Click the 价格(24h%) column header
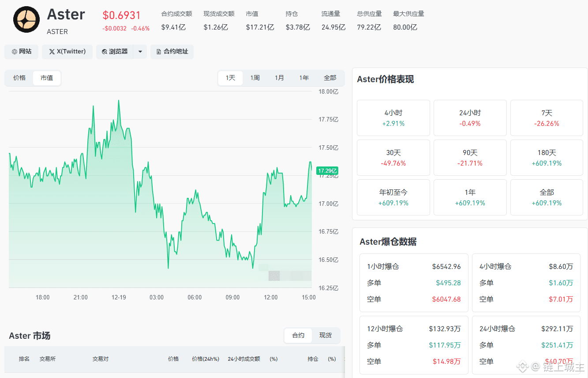Screen dimensions: 588x378 [206, 359]
